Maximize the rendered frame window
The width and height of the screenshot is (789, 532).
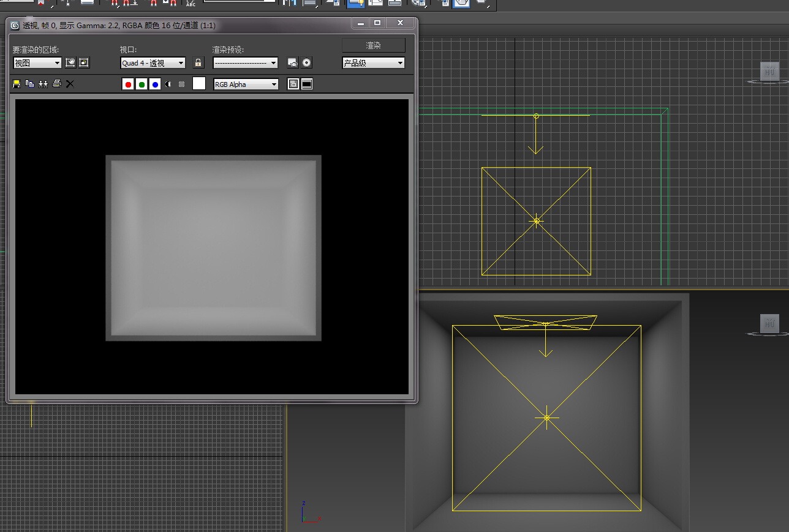(x=377, y=23)
